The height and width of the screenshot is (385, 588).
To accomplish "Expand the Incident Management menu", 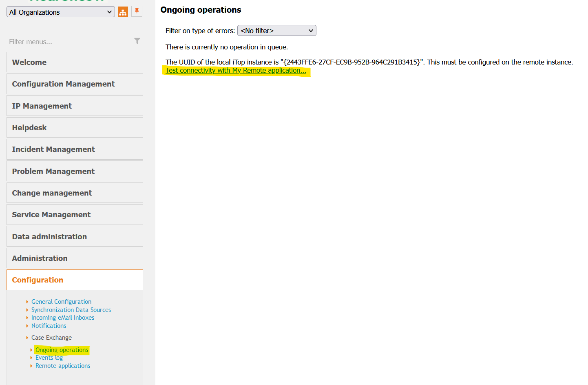I will (x=75, y=149).
